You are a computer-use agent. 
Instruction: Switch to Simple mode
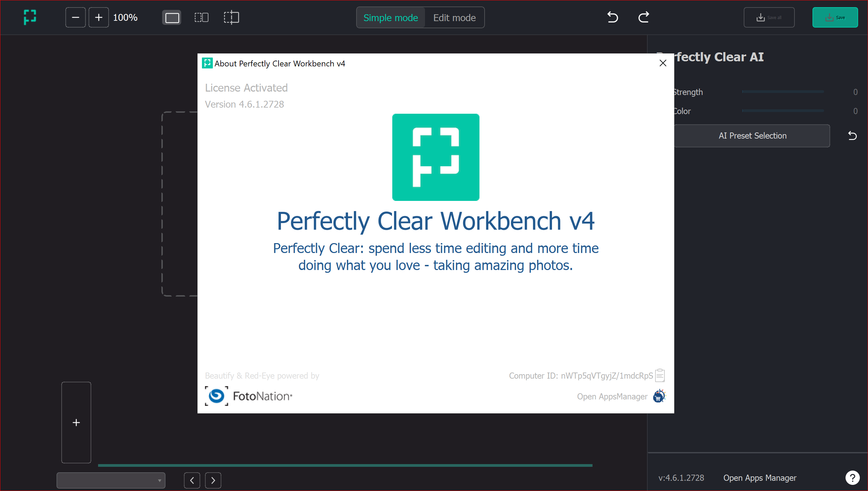tap(391, 18)
